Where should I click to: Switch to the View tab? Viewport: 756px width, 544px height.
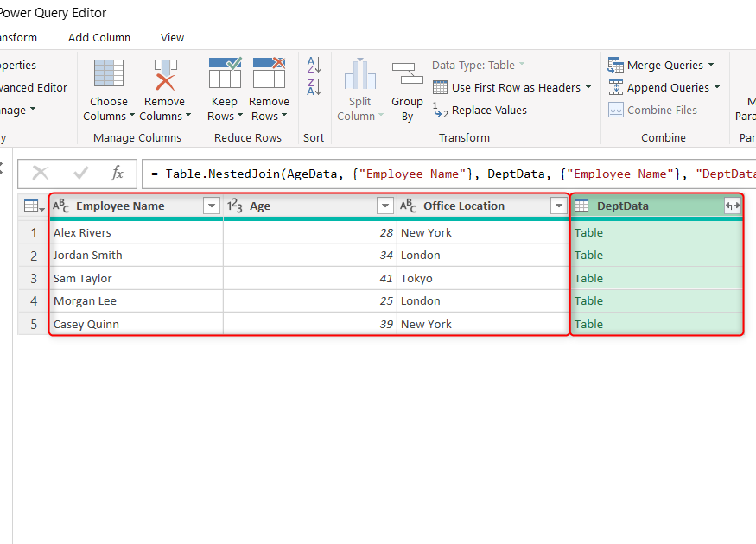pyautogui.click(x=172, y=38)
